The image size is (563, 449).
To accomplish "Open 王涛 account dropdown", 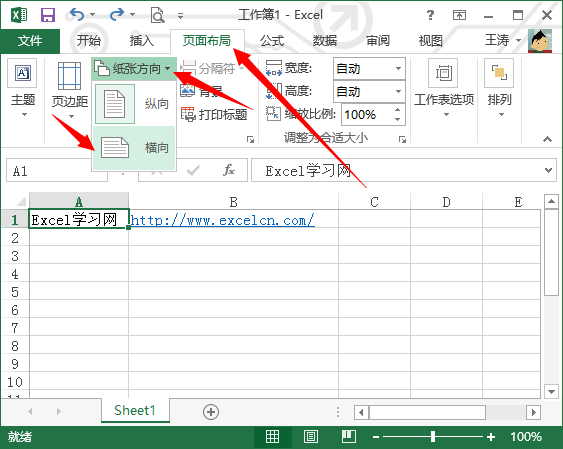I will [503, 40].
